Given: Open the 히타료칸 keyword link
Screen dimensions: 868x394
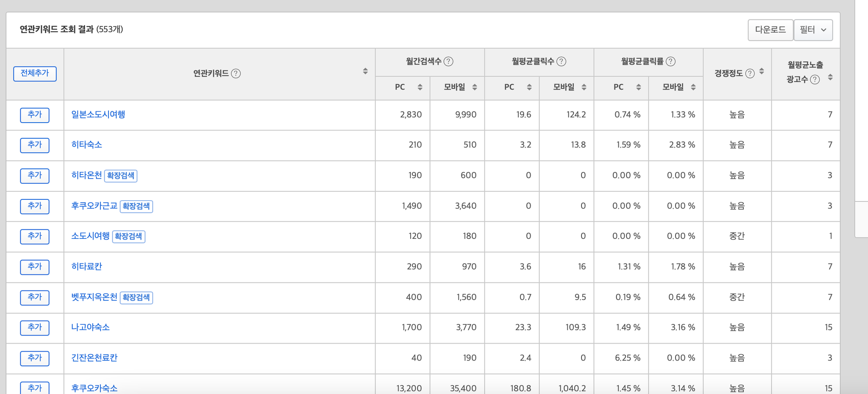Looking at the screenshot, I should (86, 267).
